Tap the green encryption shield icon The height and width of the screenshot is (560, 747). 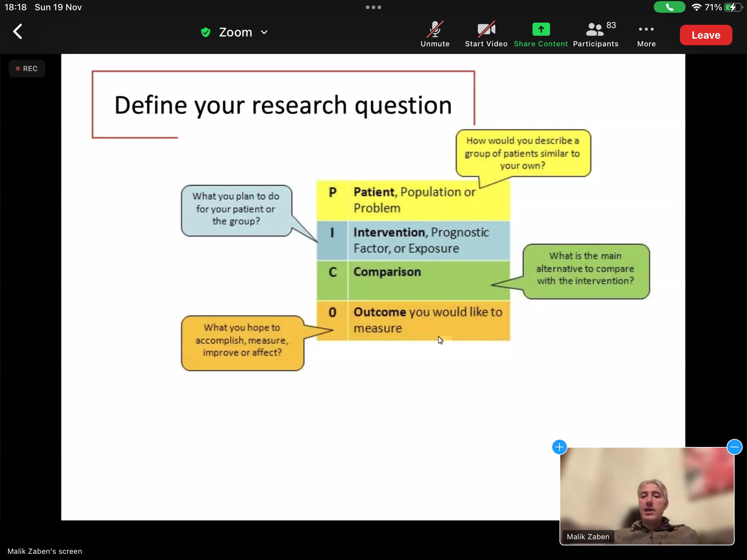click(x=206, y=32)
